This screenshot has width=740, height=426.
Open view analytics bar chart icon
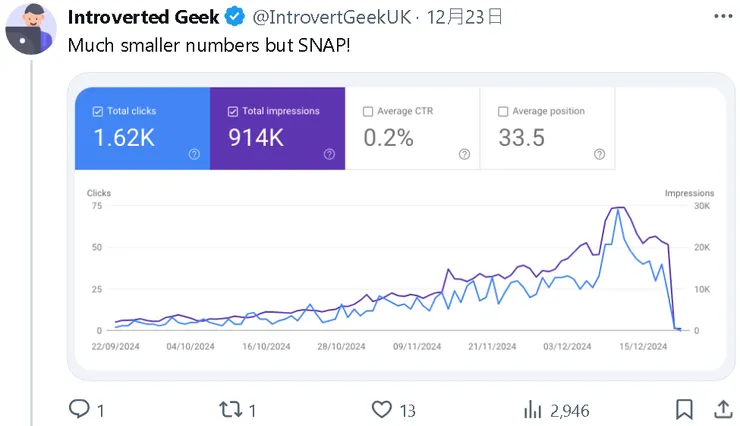click(533, 409)
